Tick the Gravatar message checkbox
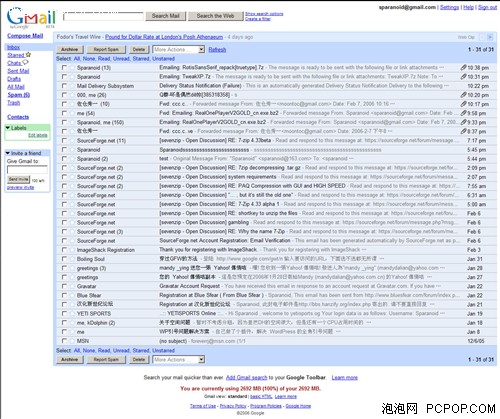 [x=64, y=286]
